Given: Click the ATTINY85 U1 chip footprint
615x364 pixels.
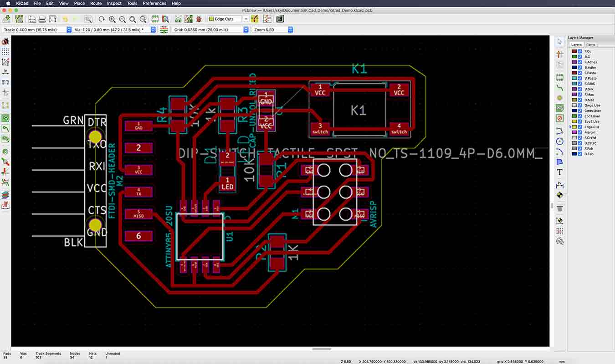Looking at the screenshot, I should [x=200, y=237].
